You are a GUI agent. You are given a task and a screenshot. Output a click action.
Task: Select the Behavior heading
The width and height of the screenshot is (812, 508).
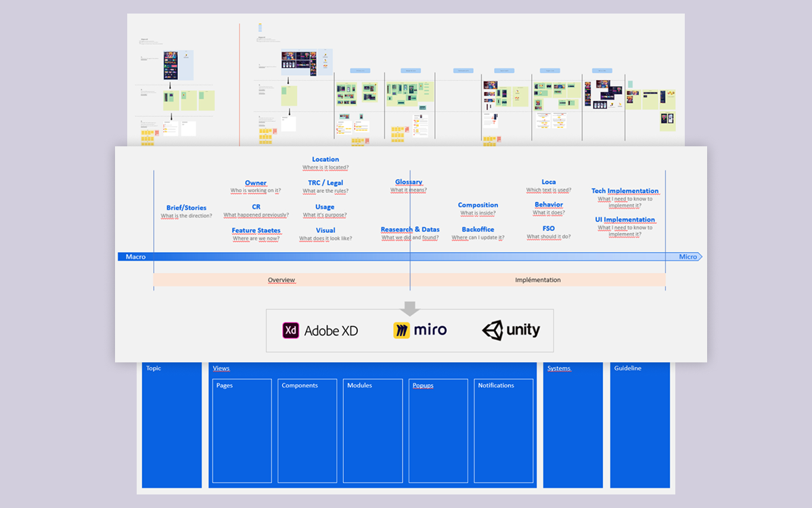pyautogui.click(x=549, y=205)
